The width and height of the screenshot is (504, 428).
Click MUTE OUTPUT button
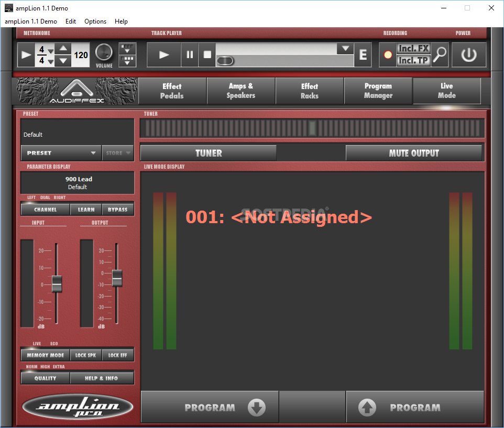click(x=414, y=153)
